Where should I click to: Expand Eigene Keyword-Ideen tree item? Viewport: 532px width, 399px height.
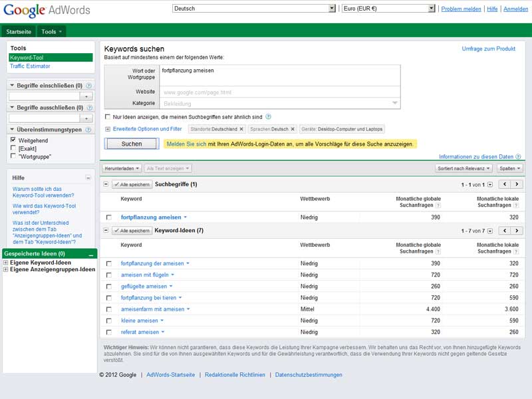(6, 263)
